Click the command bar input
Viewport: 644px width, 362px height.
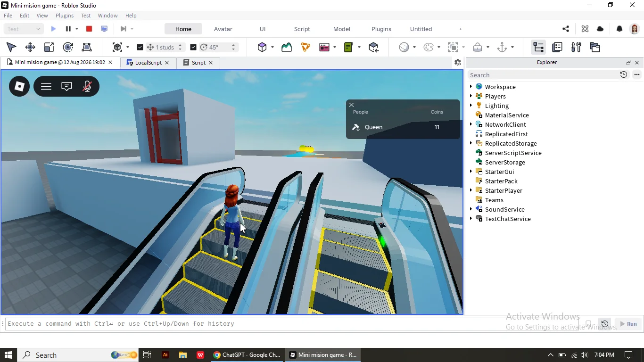point(292,324)
